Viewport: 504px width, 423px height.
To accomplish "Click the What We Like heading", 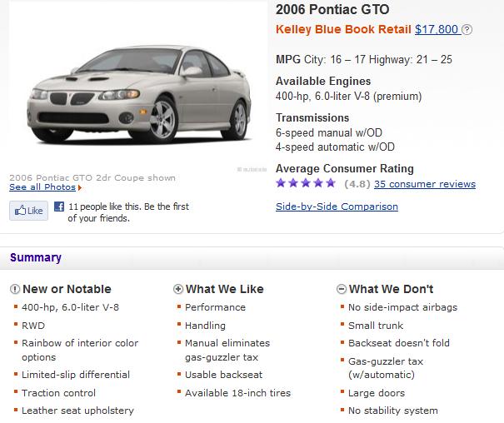I will [x=225, y=289].
